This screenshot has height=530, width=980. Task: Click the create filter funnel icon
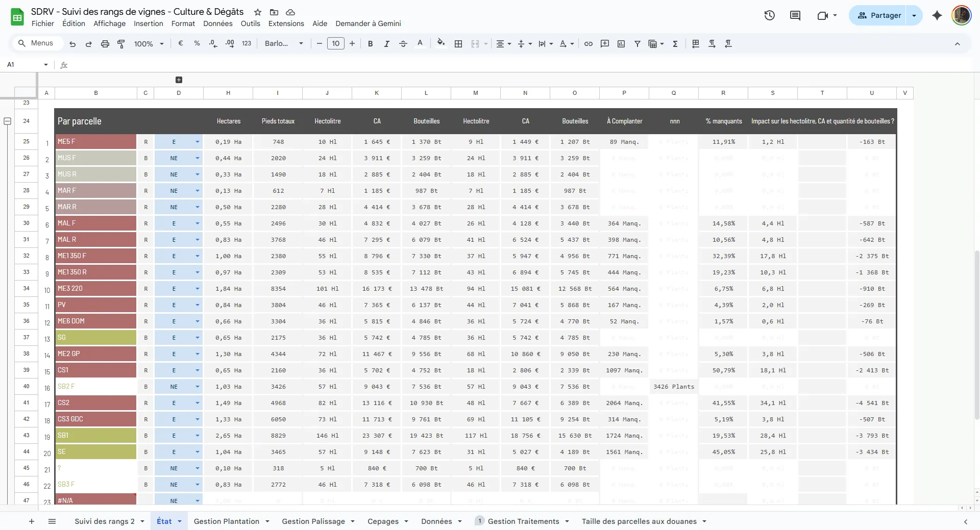click(x=637, y=44)
